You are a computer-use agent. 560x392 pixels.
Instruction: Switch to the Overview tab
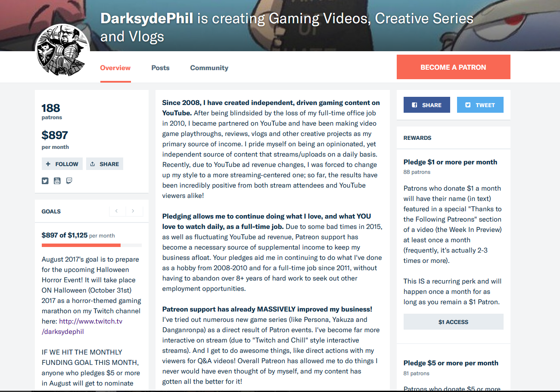click(x=115, y=68)
